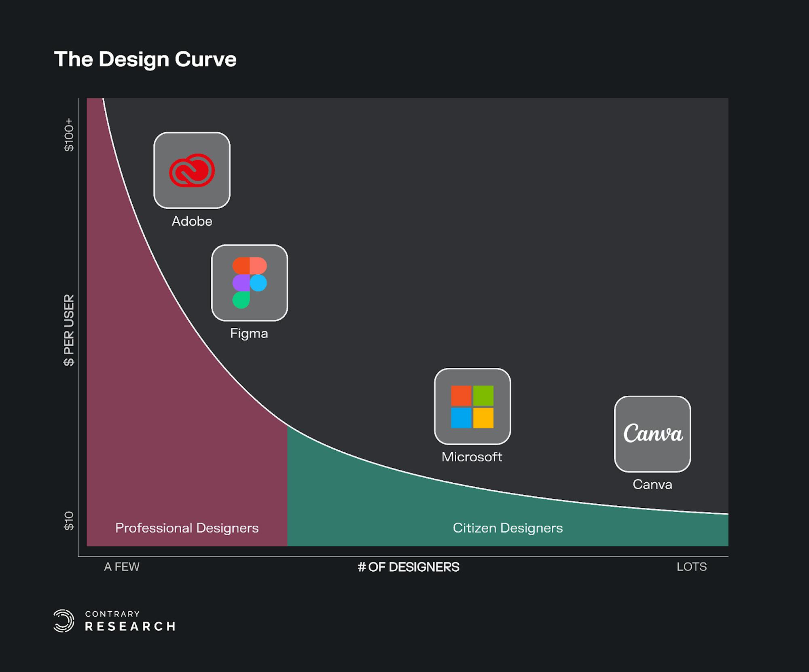Click the A FEW axis label
809x672 pixels.
tap(121, 567)
